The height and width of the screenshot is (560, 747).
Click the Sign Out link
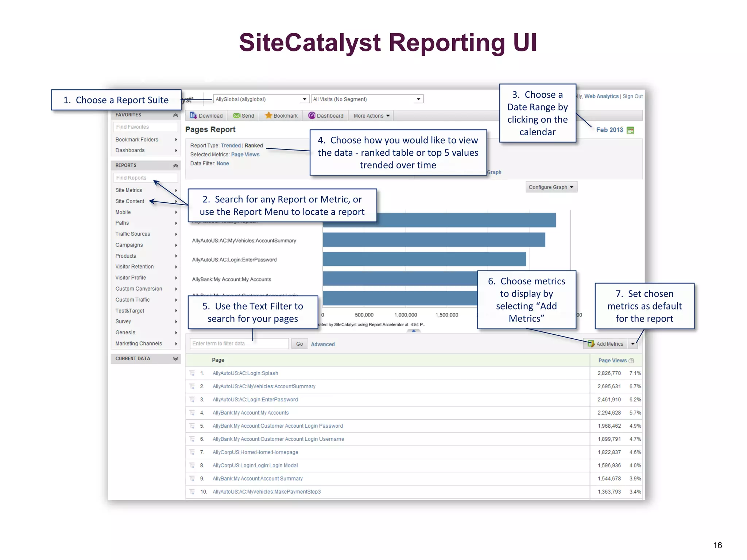(x=632, y=96)
